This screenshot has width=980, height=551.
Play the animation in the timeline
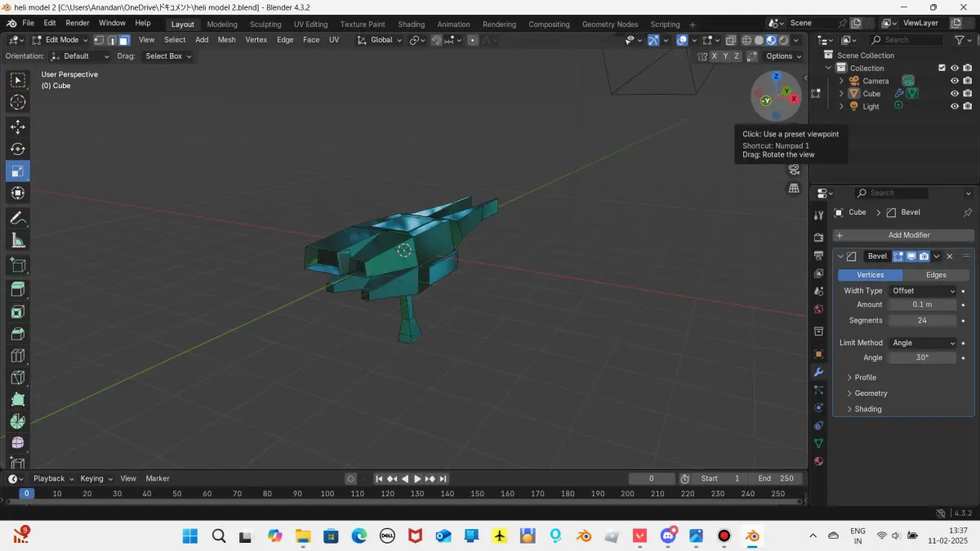tap(417, 479)
